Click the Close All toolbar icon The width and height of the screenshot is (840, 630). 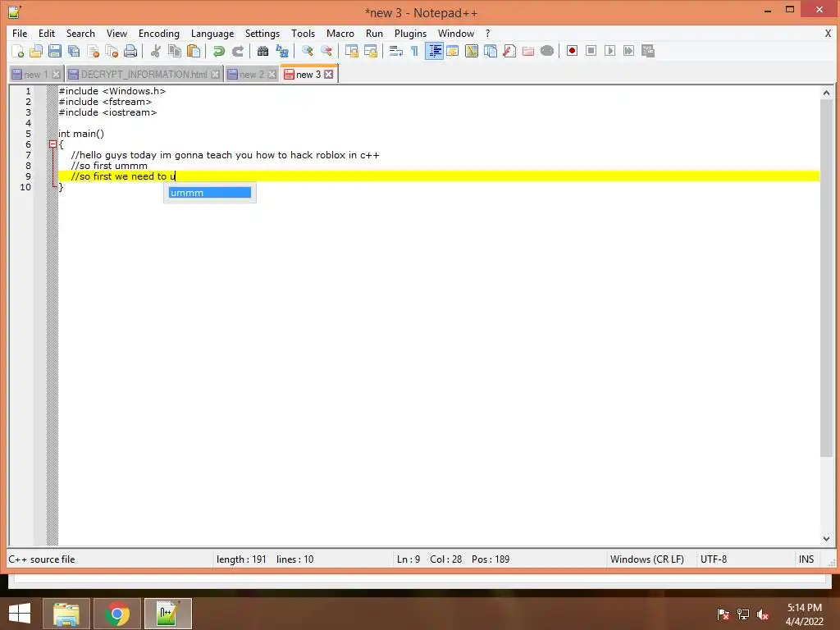[112, 52]
